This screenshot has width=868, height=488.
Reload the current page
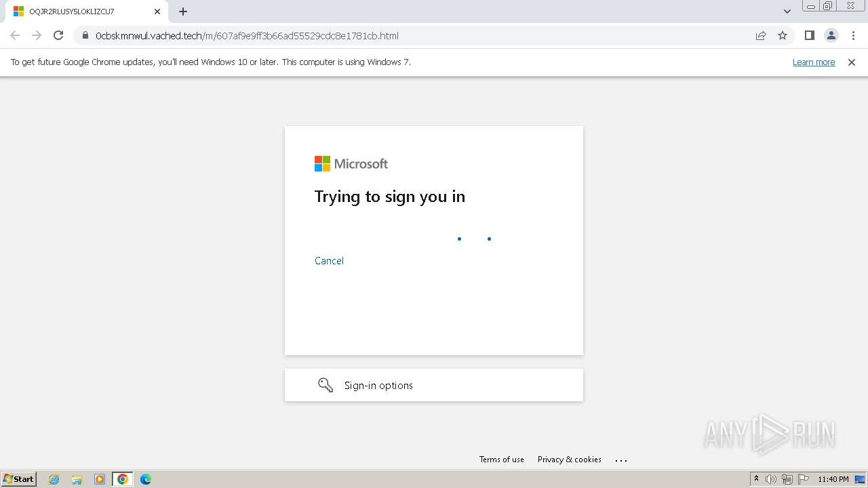tap(58, 36)
